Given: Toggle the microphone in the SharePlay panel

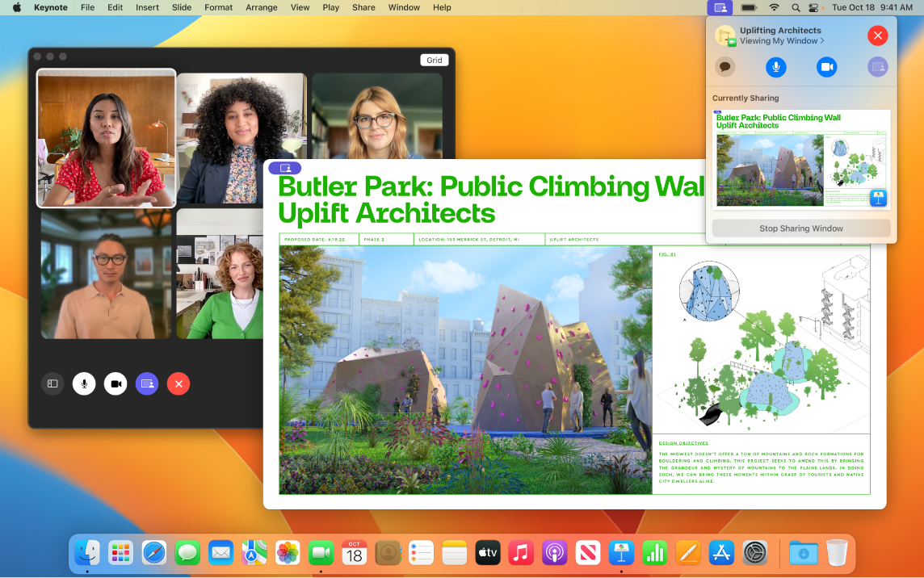Looking at the screenshot, I should click(775, 67).
